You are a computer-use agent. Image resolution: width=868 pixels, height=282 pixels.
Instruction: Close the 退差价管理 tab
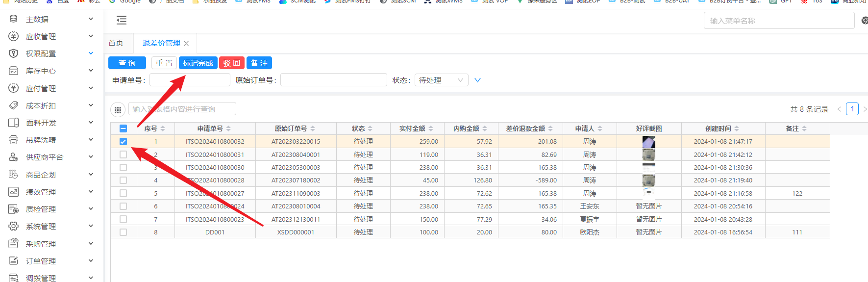pos(186,44)
